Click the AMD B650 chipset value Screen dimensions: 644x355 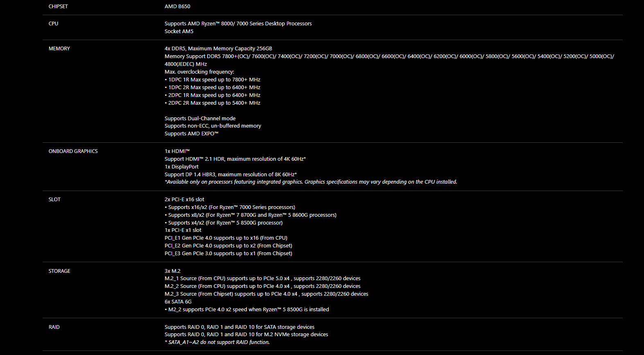177,7
